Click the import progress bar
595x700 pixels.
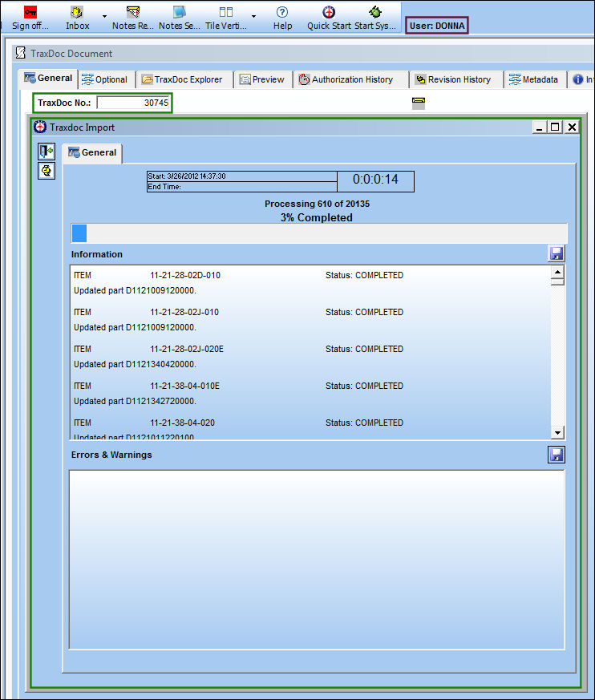coord(318,233)
